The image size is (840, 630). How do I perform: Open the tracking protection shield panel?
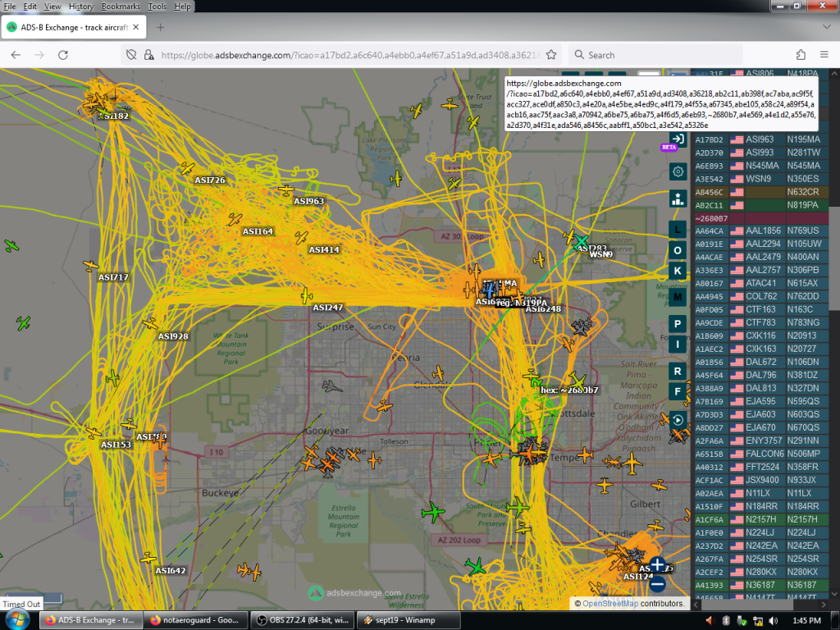point(130,55)
